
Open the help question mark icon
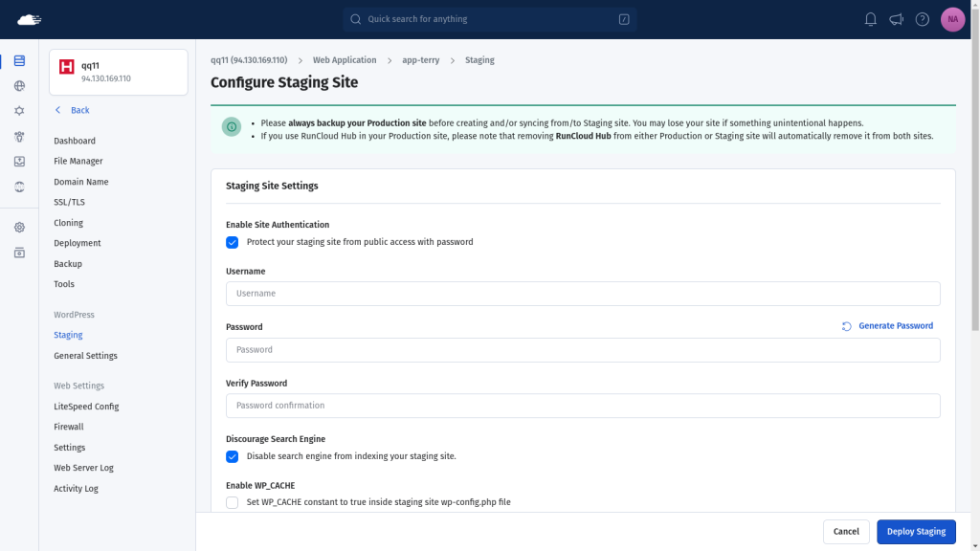pyautogui.click(x=922, y=19)
